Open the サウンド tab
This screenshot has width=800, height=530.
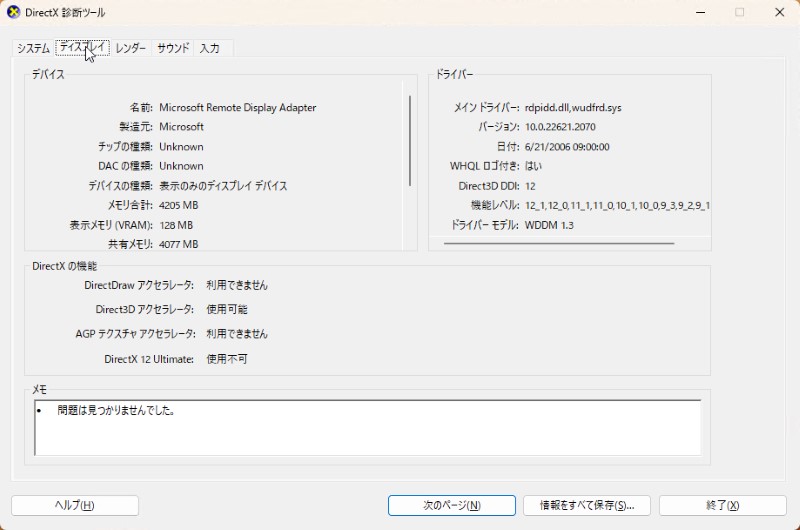point(173,48)
